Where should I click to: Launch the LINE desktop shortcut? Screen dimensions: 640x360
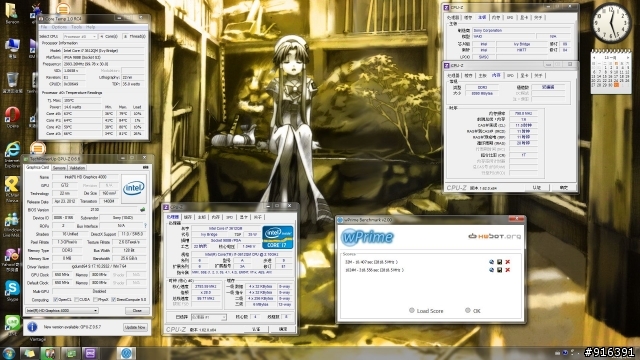12,323
